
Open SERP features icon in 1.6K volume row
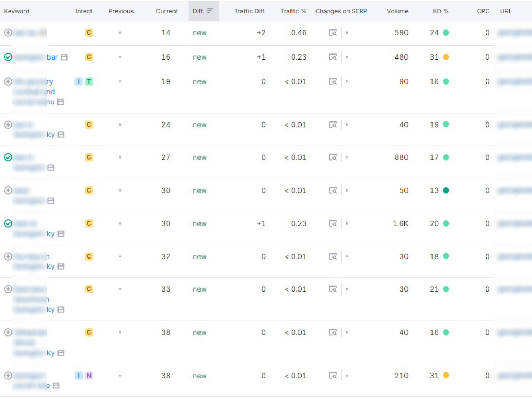61,234
